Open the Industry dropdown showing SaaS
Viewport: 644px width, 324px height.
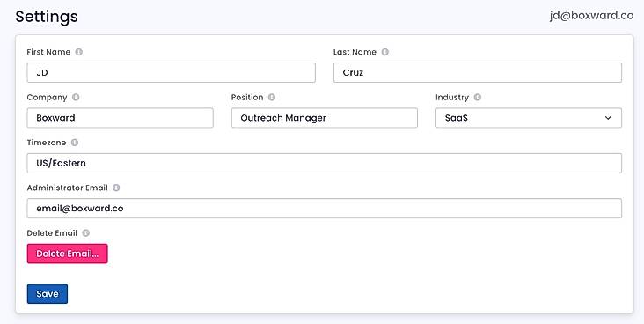click(x=528, y=118)
